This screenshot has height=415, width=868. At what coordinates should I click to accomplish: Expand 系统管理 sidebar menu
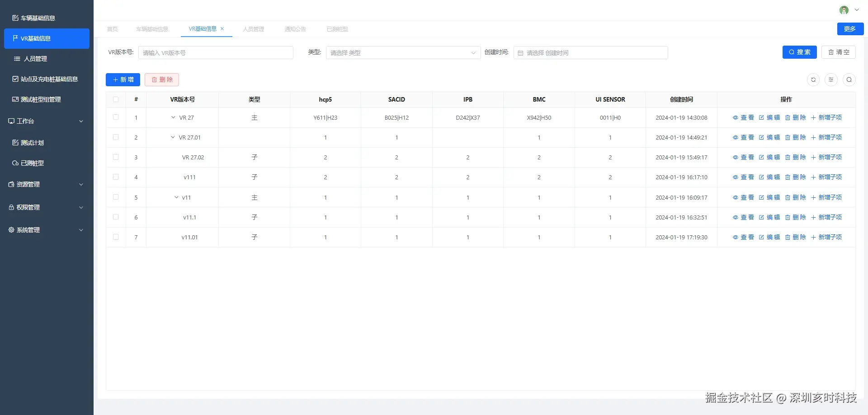point(47,230)
